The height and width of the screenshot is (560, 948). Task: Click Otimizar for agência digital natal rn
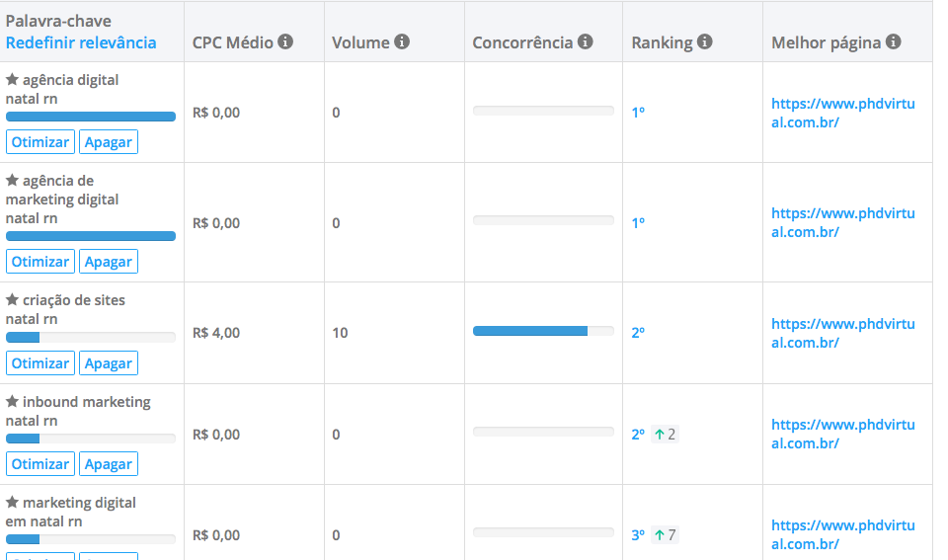pos(40,142)
